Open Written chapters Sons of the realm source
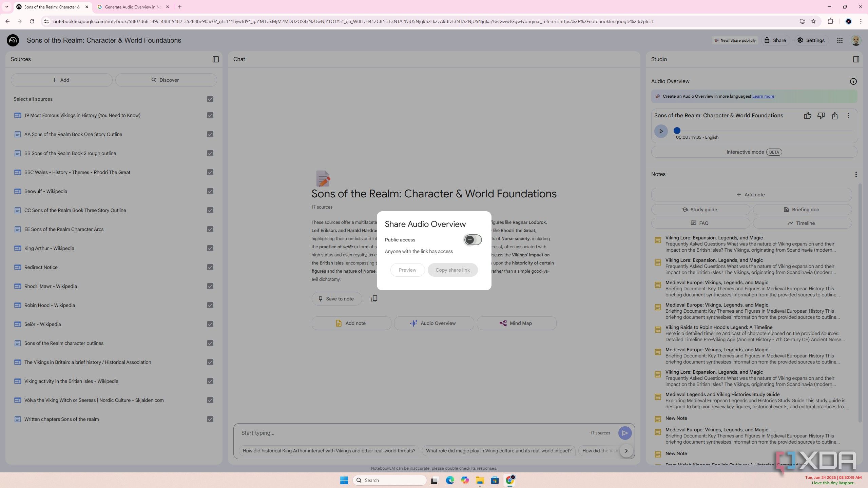Image resolution: width=868 pixels, height=488 pixels. (61, 419)
